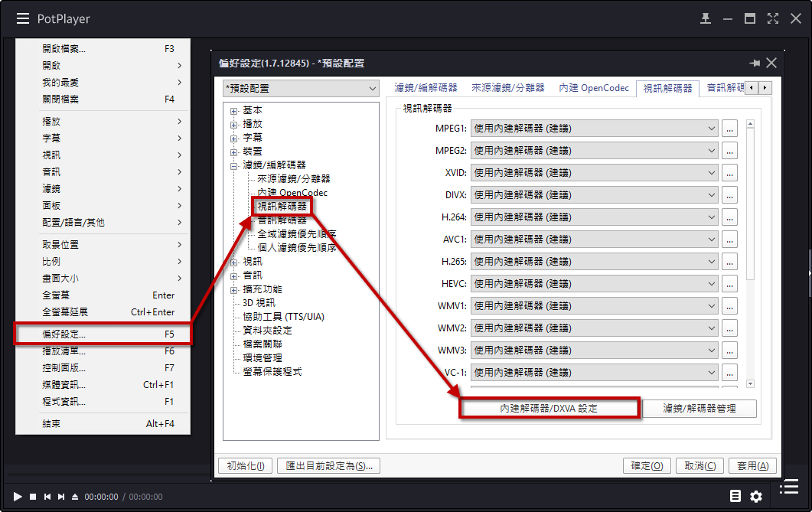This screenshot has height=512, width=812.
Task: Open H.265 decoder settings ellipsis button
Action: coord(729,262)
